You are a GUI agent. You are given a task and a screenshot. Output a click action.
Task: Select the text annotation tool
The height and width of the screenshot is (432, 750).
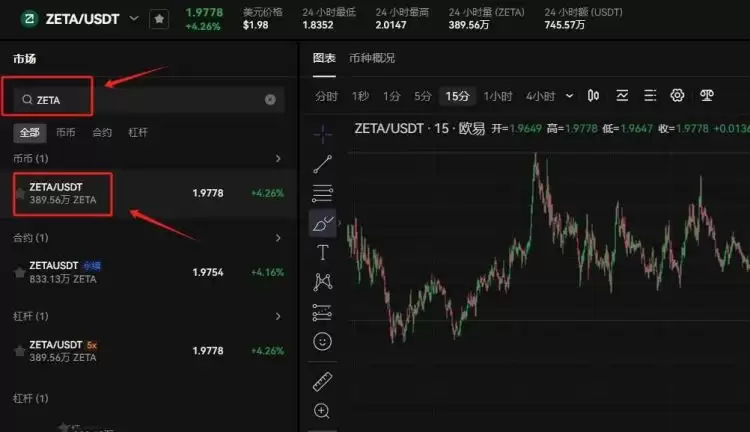[322, 252]
